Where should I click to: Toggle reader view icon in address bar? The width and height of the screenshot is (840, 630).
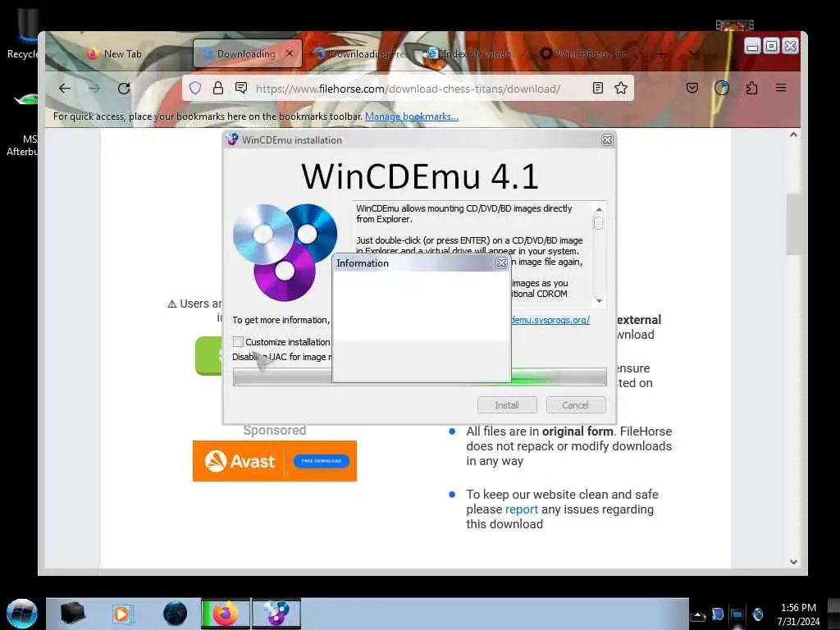[598, 88]
